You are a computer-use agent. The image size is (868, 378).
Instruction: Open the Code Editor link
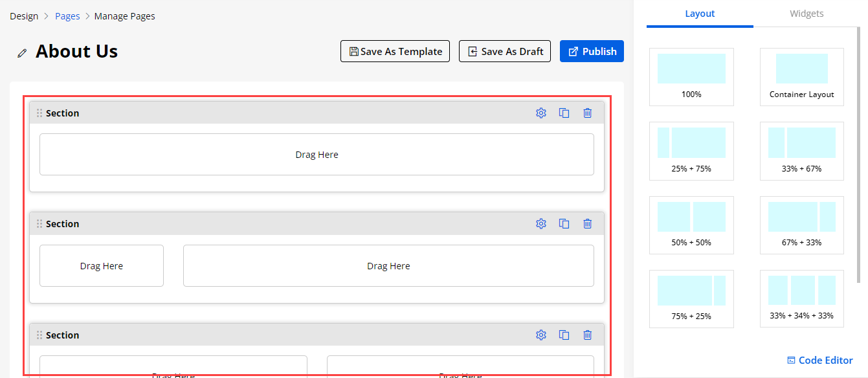coord(819,361)
